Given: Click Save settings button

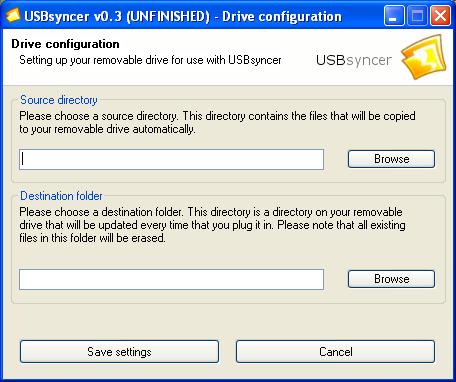Looking at the screenshot, I should [x=119, y=352].
